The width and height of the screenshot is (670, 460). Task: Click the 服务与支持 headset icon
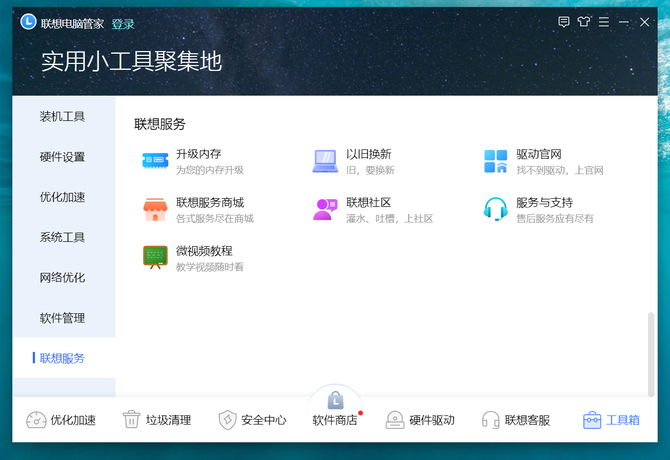click(x=496, y=209)
